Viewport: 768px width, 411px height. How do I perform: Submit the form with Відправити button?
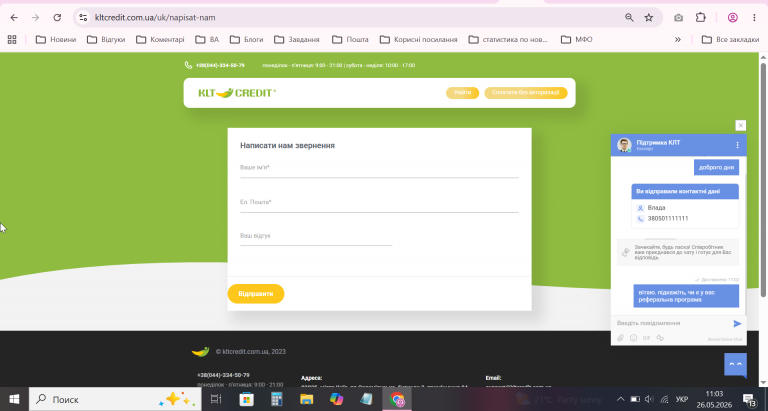[256, 294]
